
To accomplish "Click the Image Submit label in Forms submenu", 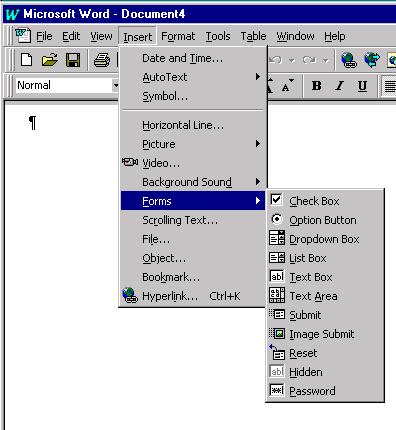I will (322, 334).
